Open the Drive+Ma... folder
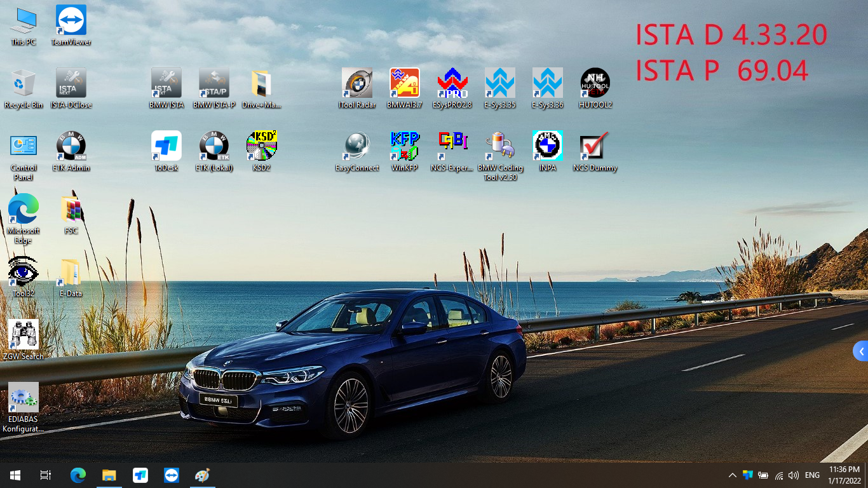The image size is (868, 488). pos(262,88)
